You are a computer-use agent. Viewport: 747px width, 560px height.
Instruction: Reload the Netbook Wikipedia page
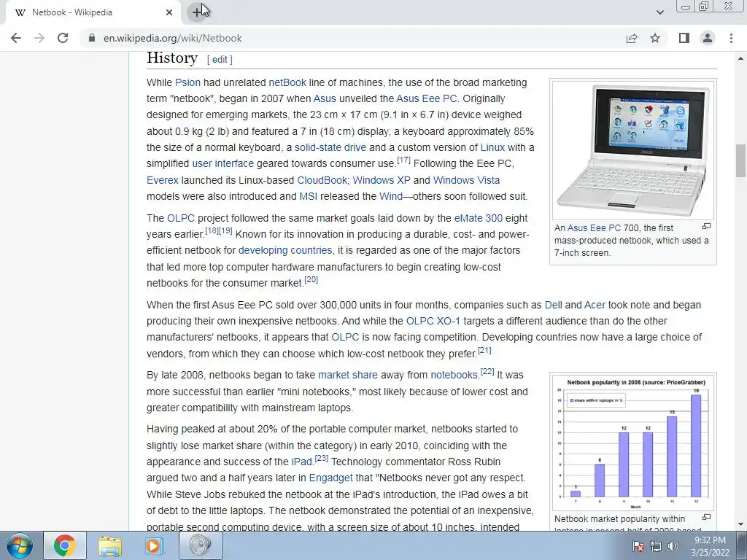[63, 38]
